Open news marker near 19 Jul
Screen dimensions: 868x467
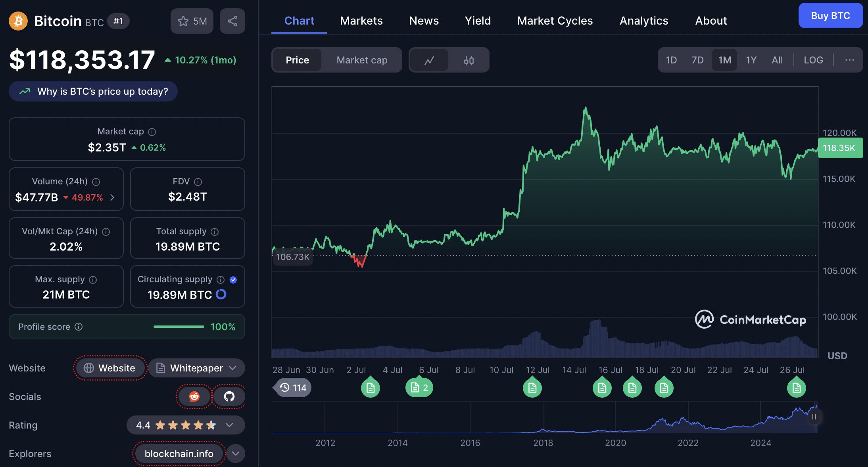point(664,387)
